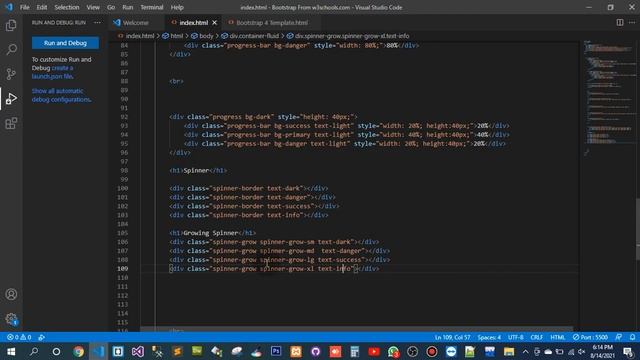The height and width of the screenshot is (360, 640).
Task: Click the Windows Start button
Action: [x=11, y=351]
